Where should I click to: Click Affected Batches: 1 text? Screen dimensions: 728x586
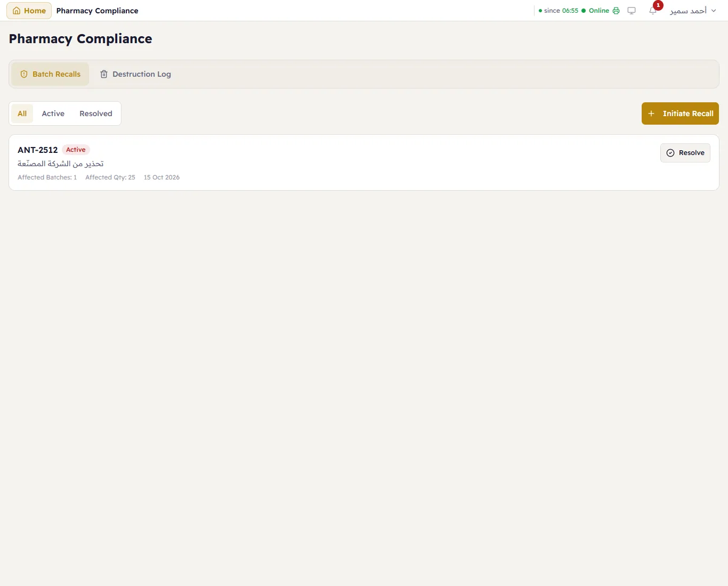[x=47, y=177]
